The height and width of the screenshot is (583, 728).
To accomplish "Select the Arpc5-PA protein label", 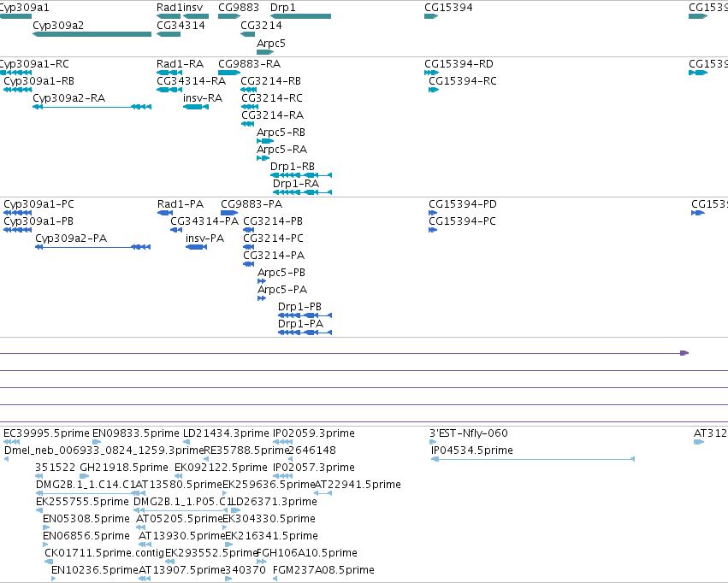I will tap(282, 290).
